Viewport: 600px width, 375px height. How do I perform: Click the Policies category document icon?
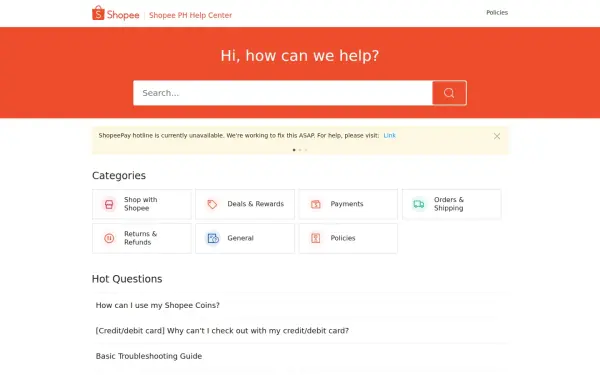[x=316, y=238]
